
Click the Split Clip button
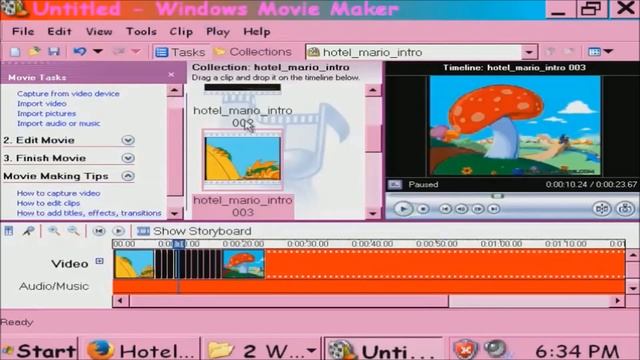602,208
